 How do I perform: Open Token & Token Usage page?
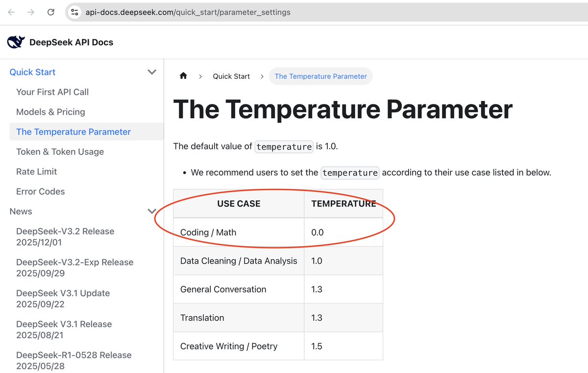tap(60, 152)
